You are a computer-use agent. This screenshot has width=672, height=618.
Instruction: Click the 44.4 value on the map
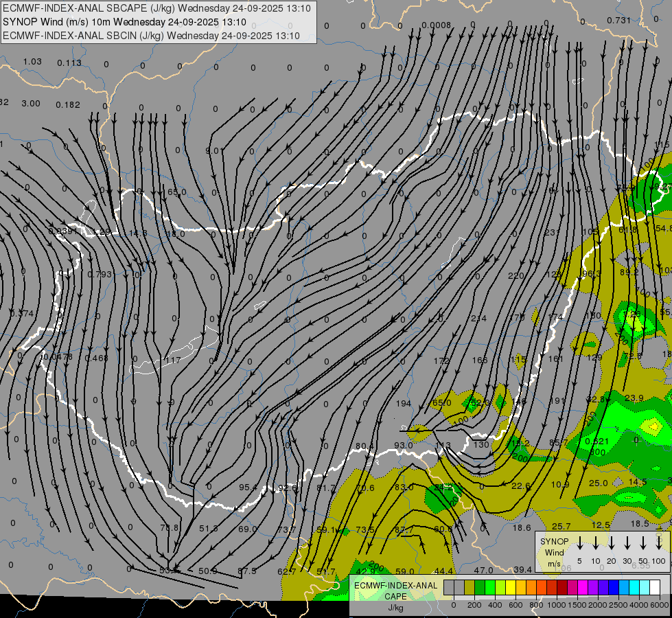(x=443, y=571)
